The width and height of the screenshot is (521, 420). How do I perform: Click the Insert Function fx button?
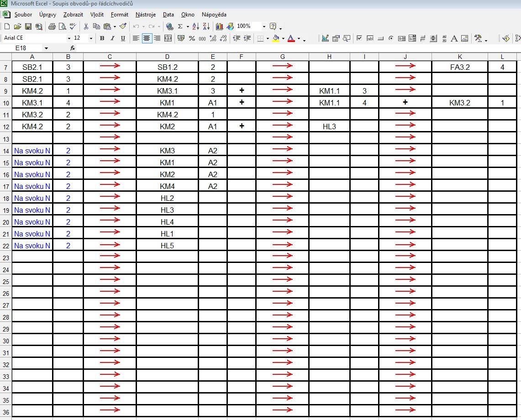tap(73, 48)
